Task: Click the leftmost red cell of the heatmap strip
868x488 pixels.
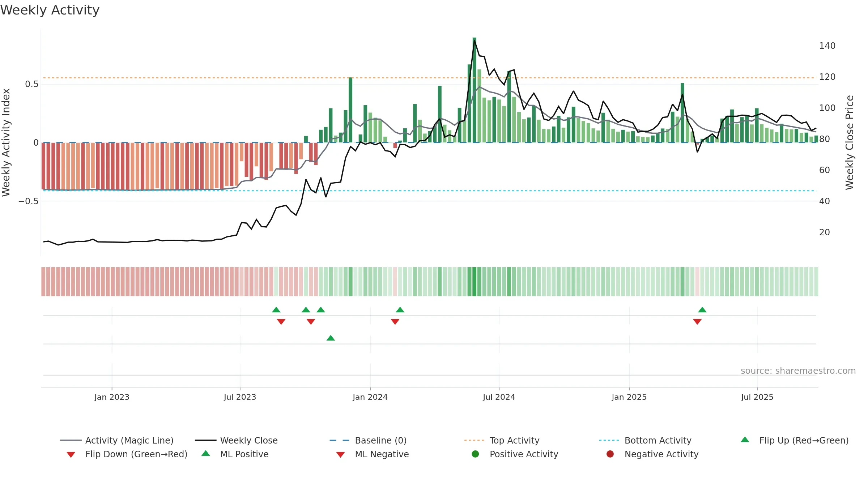Action: pos(43,282)
